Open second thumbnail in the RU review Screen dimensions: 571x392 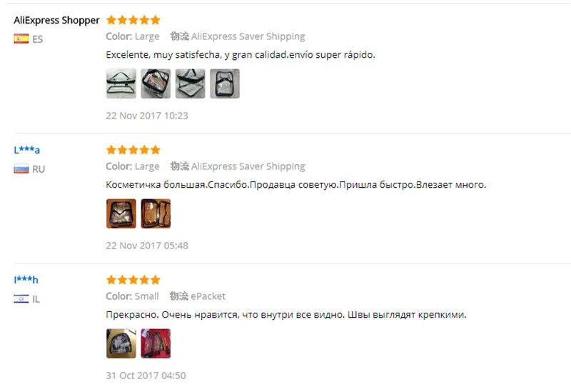pyautogui.click(x=156, y=213)
